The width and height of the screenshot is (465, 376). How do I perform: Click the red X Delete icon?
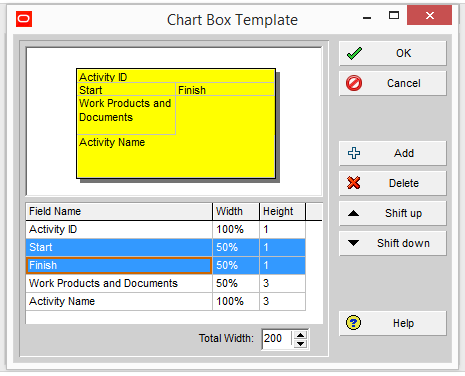(354, 183)
